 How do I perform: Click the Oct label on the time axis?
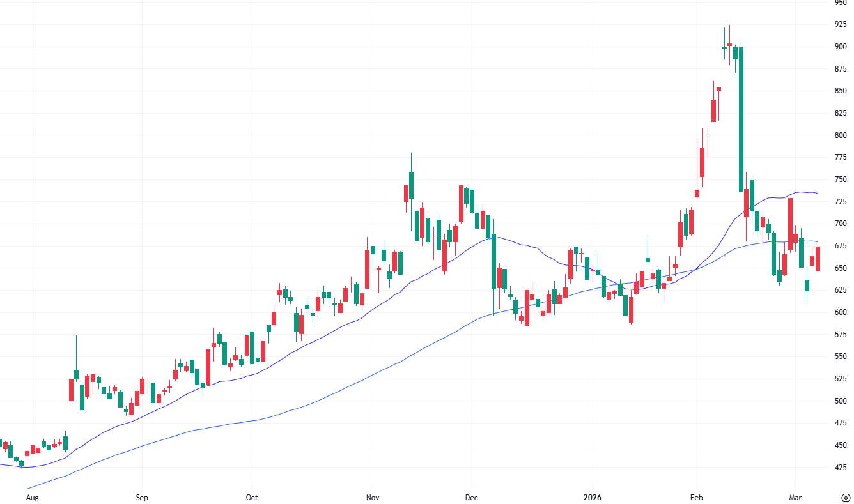[251, 497]
